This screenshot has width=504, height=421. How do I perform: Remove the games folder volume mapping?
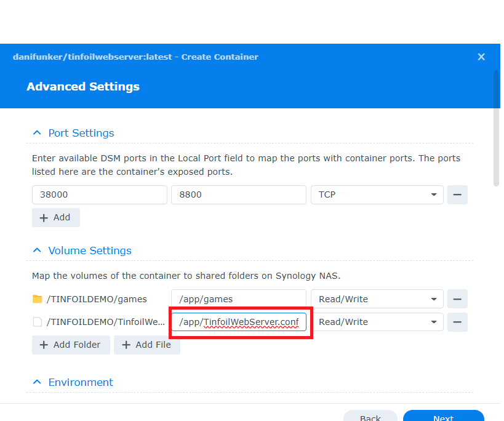(457, 299)
